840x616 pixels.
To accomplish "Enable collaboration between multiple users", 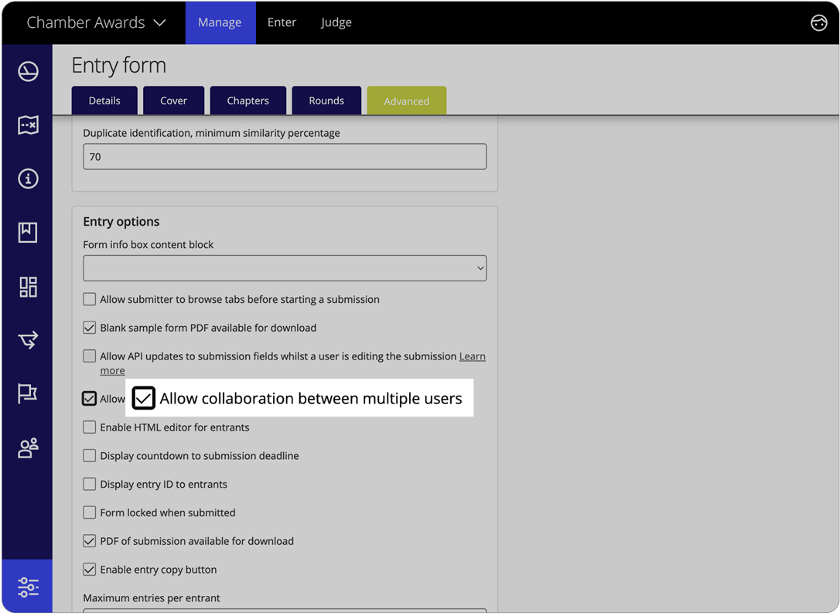I will click(144, 398).
